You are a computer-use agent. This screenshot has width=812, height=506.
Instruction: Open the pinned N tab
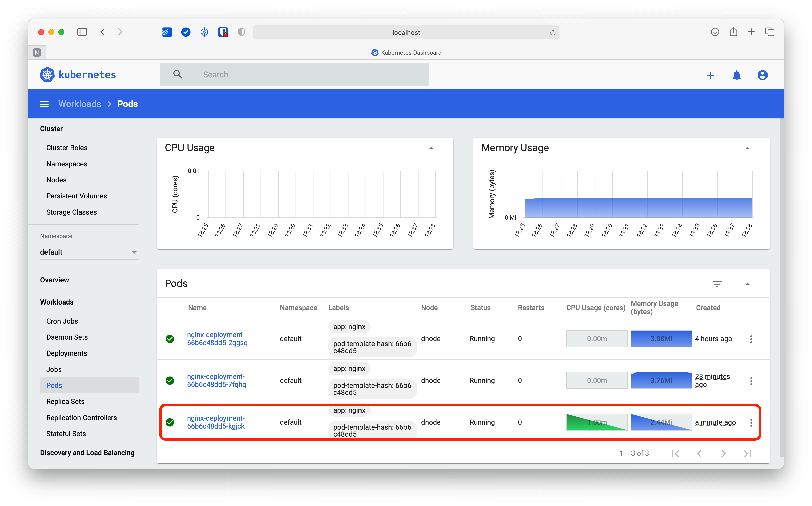pyautogui.click(x=37, y=52)
